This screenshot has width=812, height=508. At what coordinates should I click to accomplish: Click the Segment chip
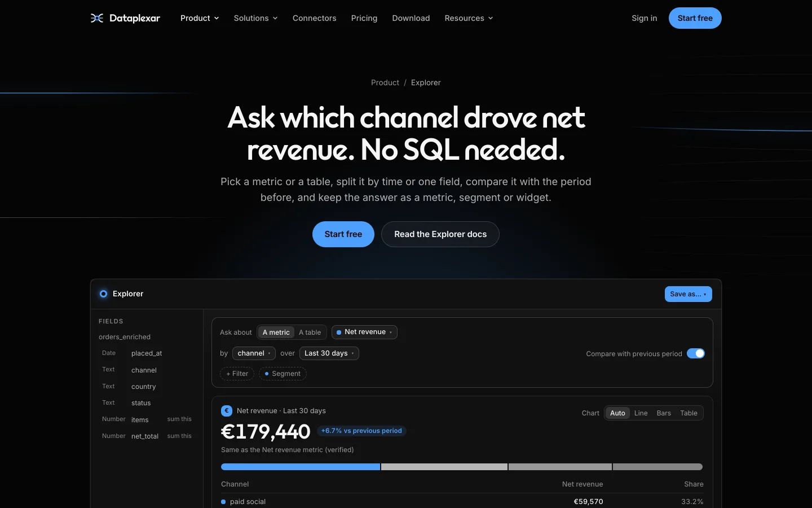283,374
